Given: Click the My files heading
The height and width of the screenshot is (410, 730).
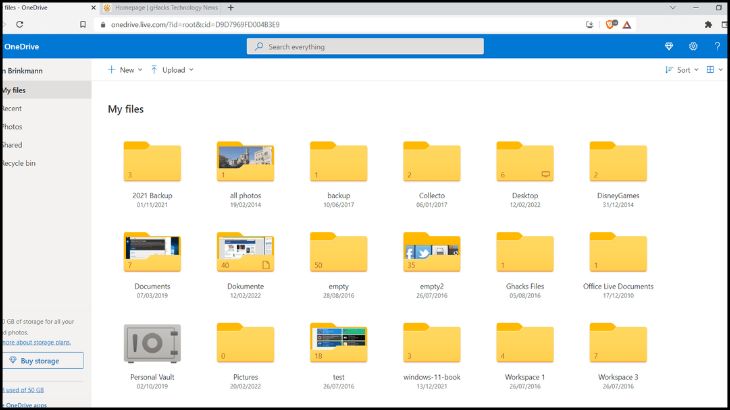Looking at the screenshot, I should [126, 109].
